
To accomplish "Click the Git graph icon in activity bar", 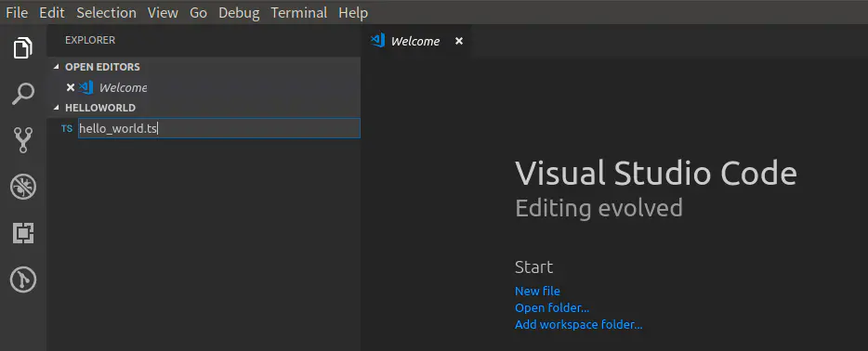I will (x=23, y=279).
